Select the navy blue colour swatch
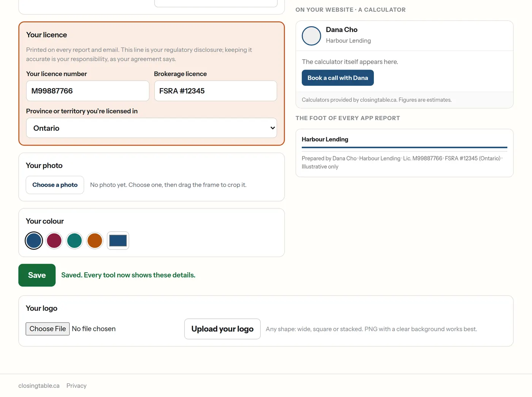 [34, 241]
